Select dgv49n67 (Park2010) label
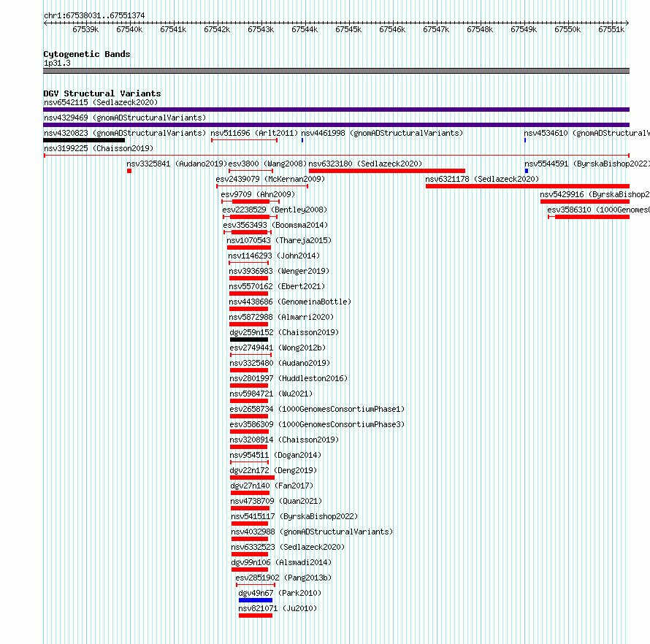The width and height of the screenshot is (650, 644). point(280,593)
